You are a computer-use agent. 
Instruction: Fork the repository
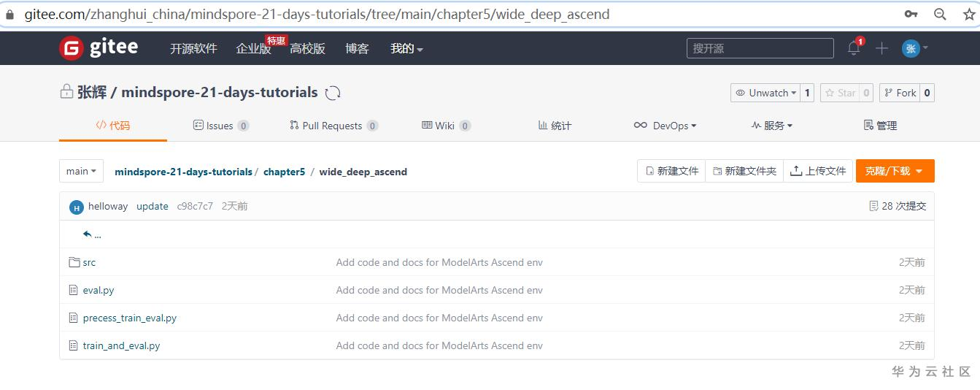pyautogui.click(x=900, y=93)
